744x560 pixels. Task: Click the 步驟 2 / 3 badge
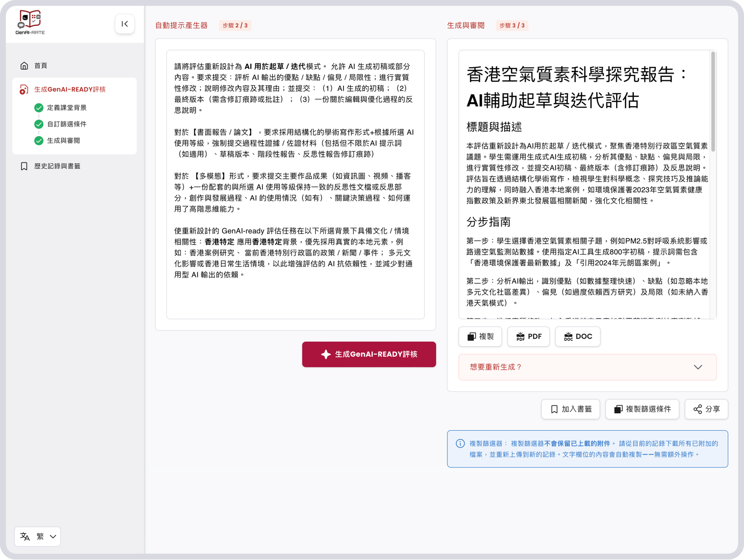coord(235,25)
